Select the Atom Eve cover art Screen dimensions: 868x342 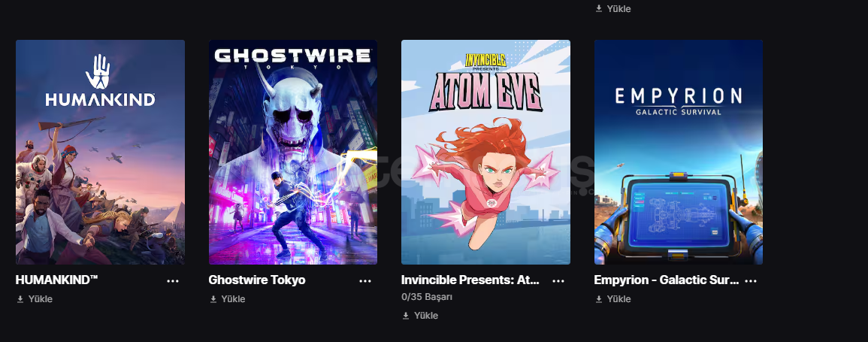tap(485, 152)
